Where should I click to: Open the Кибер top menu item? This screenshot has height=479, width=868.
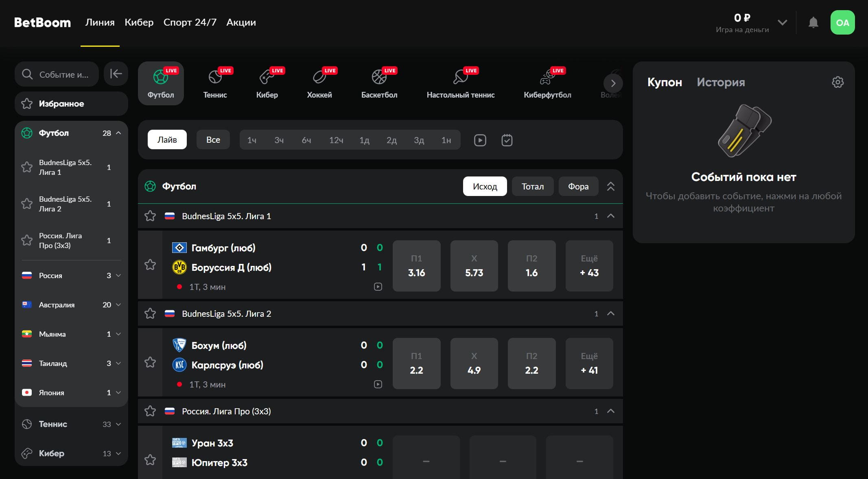point(139,22)
